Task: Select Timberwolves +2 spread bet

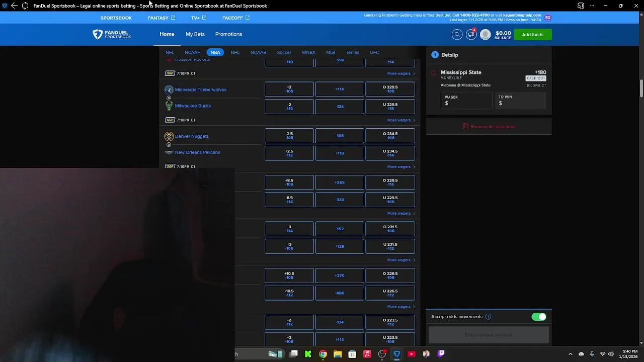Action: 289,89
